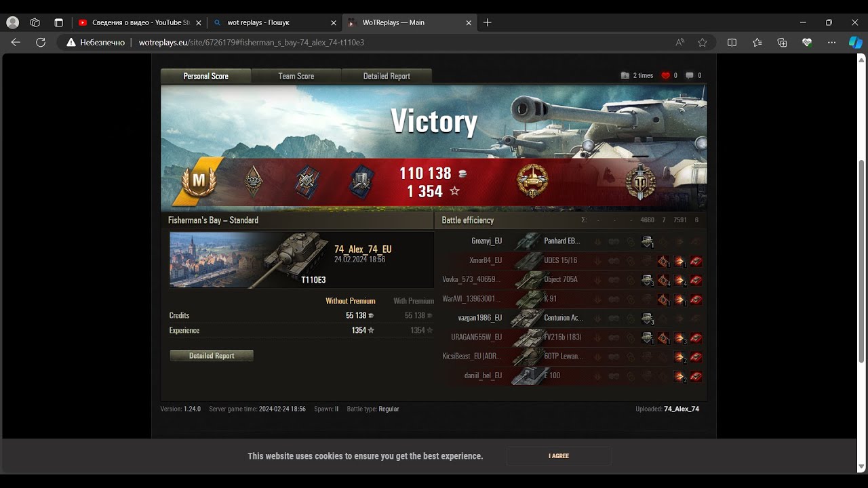Click the gold shield emblem at banner's right
Screen dimensions: 868x488
[x=640, y=182]
